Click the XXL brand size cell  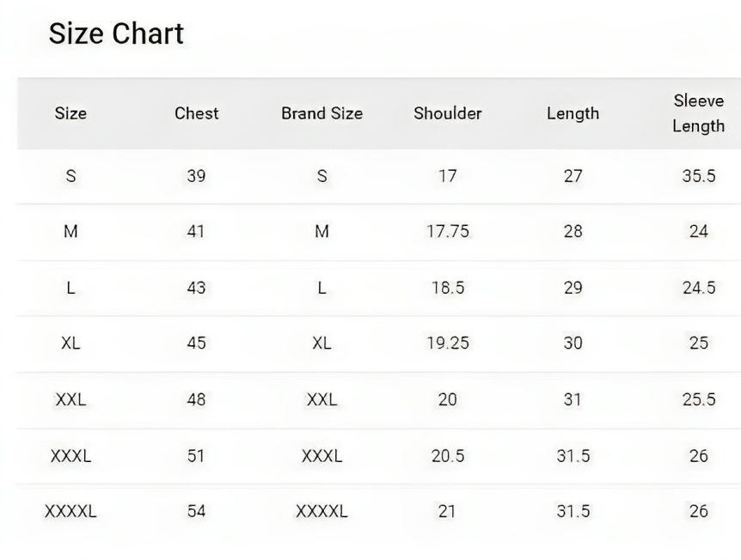(322, 399)
